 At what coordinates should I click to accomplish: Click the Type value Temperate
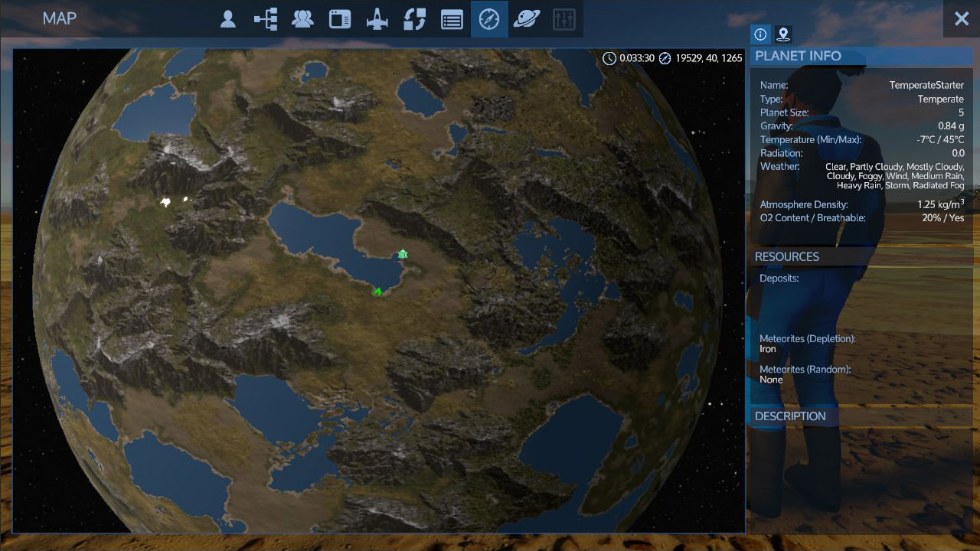coord(941,99)
